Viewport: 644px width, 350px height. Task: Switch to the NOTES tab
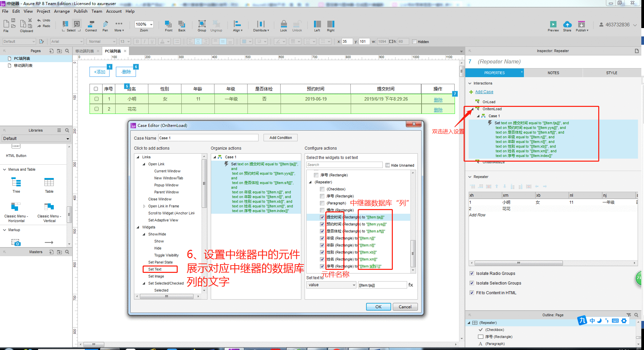tap(553, 73)
